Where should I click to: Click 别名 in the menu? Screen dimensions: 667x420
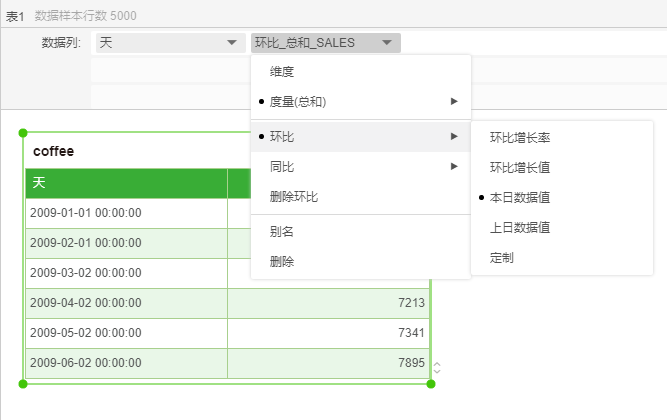(x=282, y=231)
